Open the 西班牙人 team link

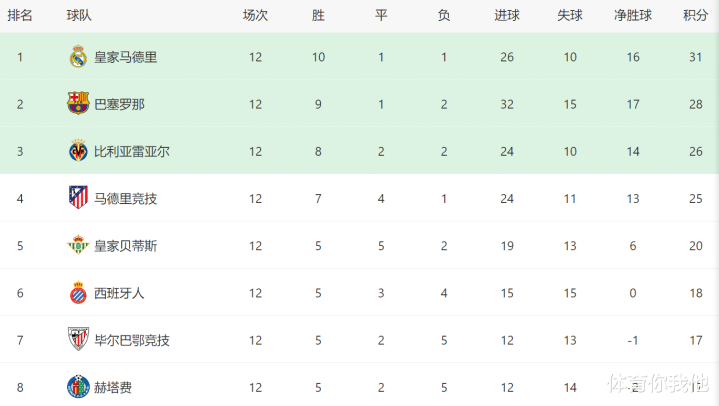(x=119, y=292)
